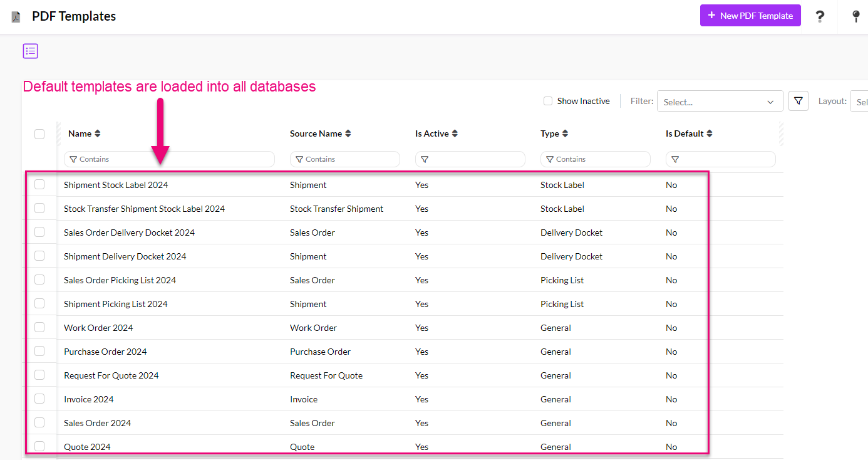Image resolution: width=868 pixels, height=460 pixels.
Task: Open the Layout dropdown
Action: (x=859, y=102)
